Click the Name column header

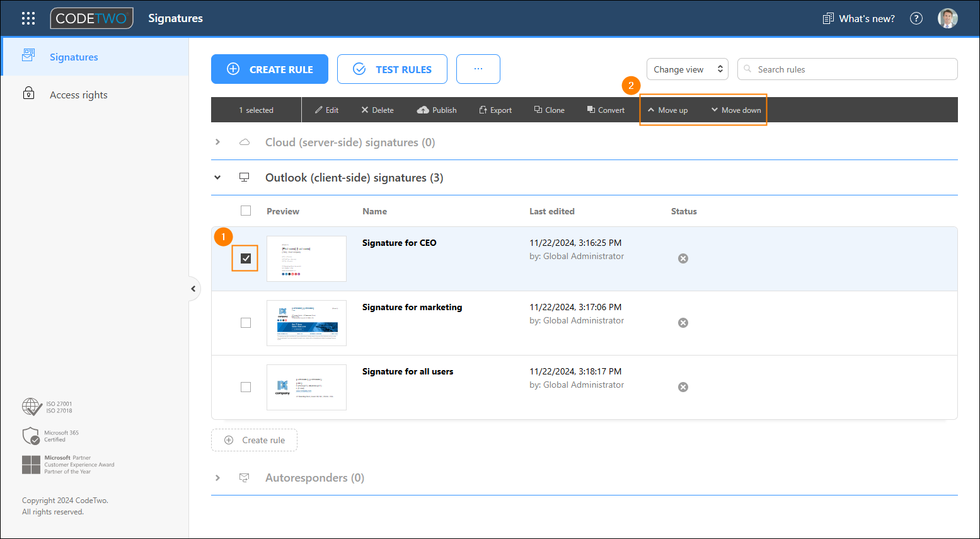(374, 211)
